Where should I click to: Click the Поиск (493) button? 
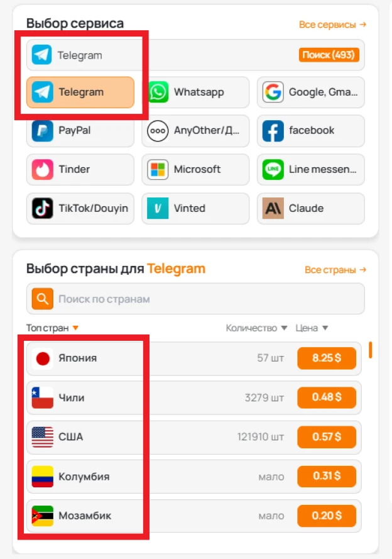[x=329, y=55]
